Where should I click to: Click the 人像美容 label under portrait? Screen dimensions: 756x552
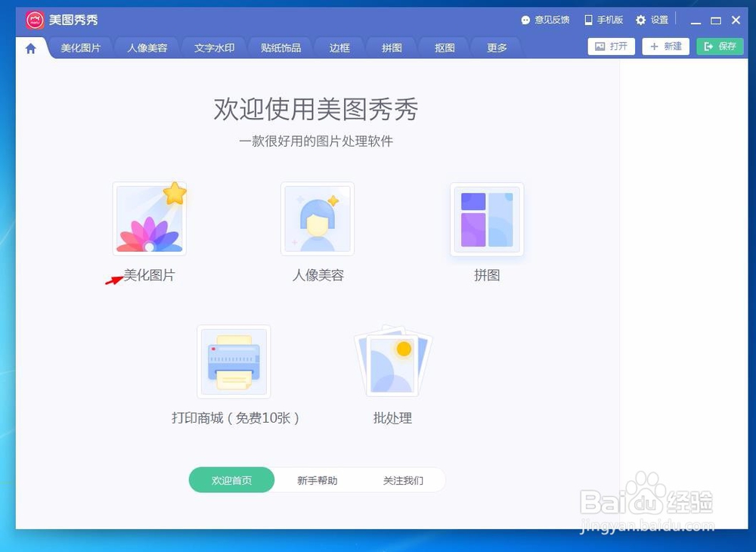[x=318, y=275]
